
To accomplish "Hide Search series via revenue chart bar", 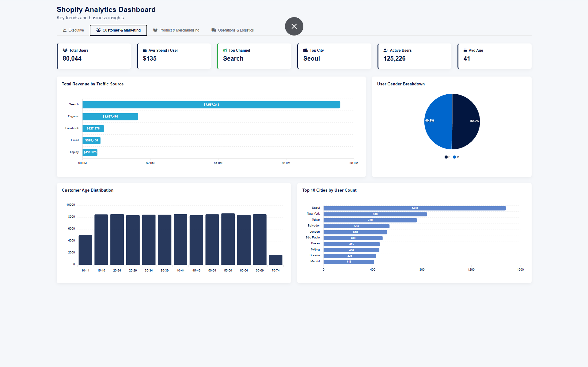I will click(x=211, y=104).
